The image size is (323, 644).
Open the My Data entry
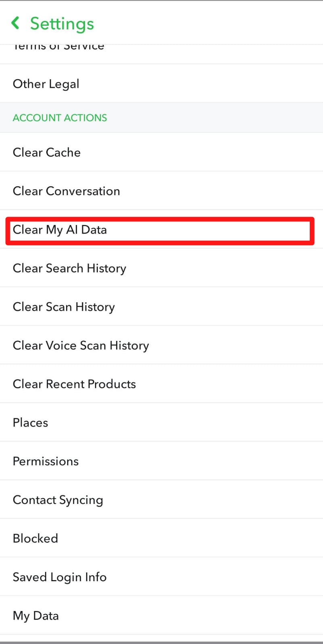coord(36,616)
